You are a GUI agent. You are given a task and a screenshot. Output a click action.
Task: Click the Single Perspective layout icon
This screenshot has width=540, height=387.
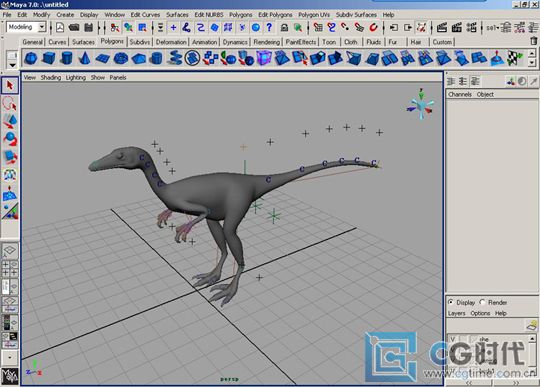coord(10,251)
